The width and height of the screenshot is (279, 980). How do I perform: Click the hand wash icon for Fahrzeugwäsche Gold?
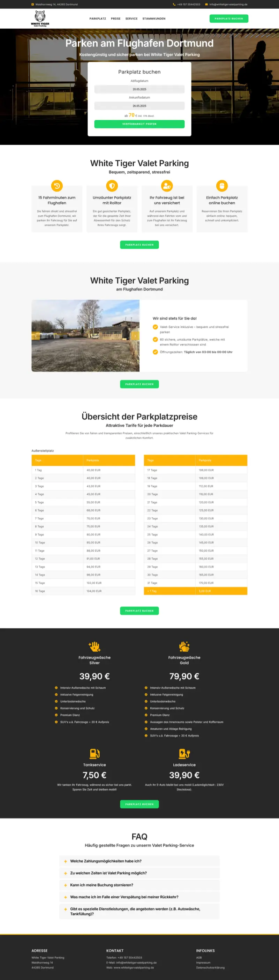coord(184,646)
